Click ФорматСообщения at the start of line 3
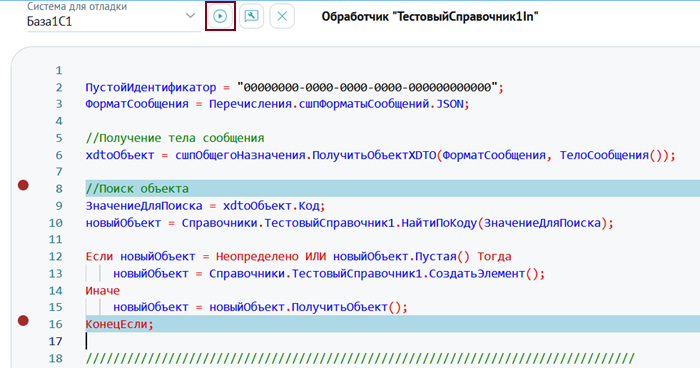700x368 pixels. point(137,104)
